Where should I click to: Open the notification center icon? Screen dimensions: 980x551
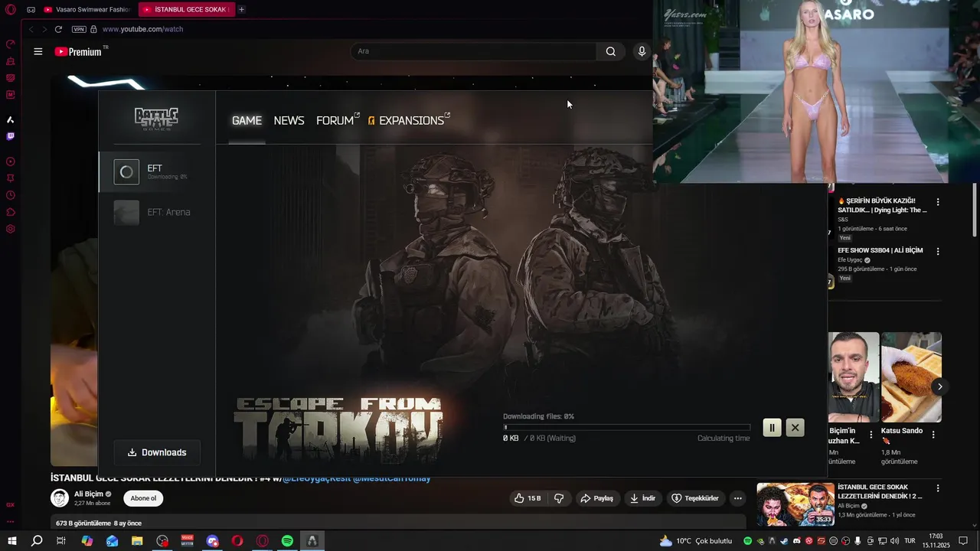[963, 541]
